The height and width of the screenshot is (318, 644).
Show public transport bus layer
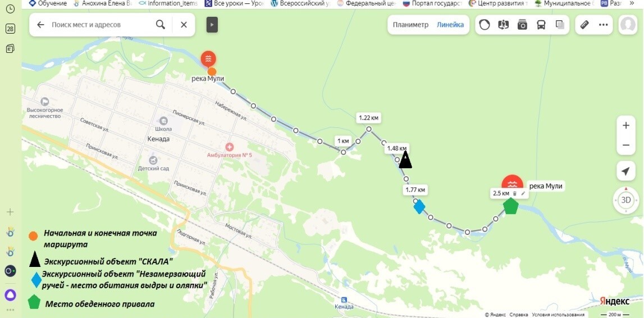(x=541, y=25)
